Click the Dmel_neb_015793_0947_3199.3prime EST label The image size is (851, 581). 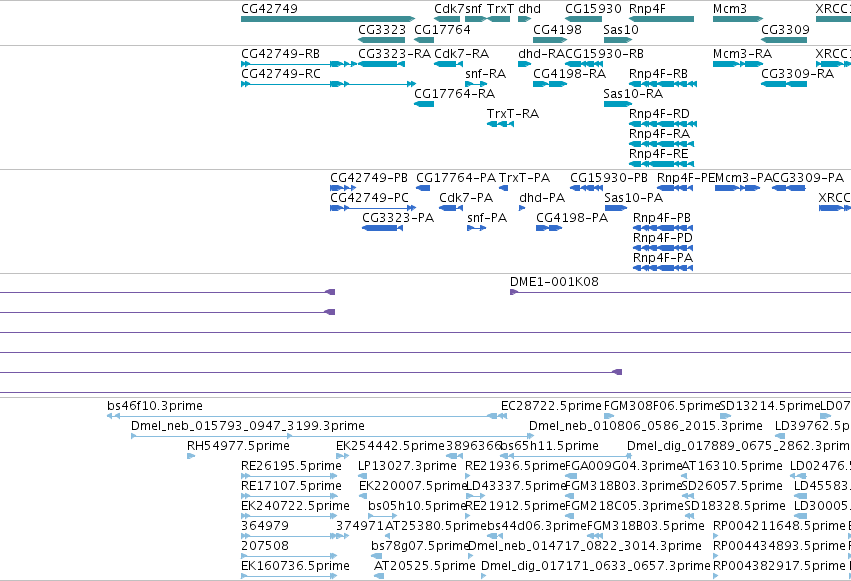click(248, 426)
